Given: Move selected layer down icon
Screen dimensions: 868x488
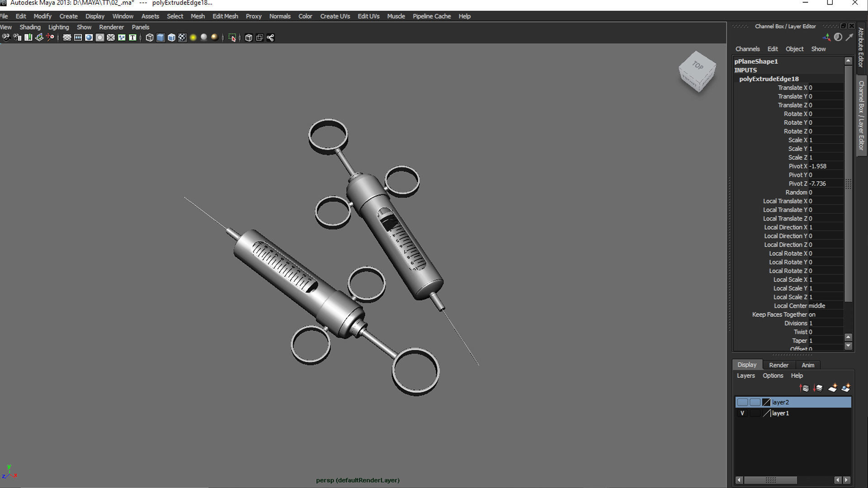Looking at the screenshot, I should tap(818, 388).
